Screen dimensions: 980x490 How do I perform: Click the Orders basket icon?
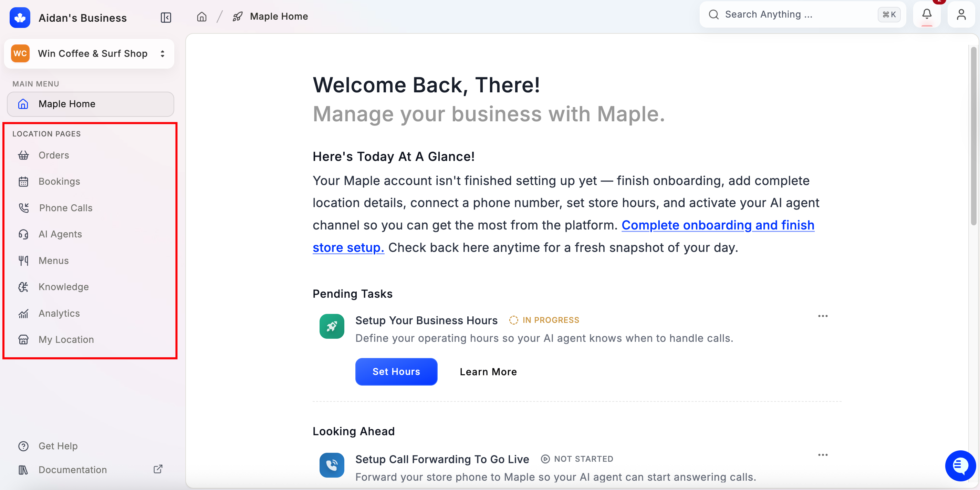tap(23, 155)
